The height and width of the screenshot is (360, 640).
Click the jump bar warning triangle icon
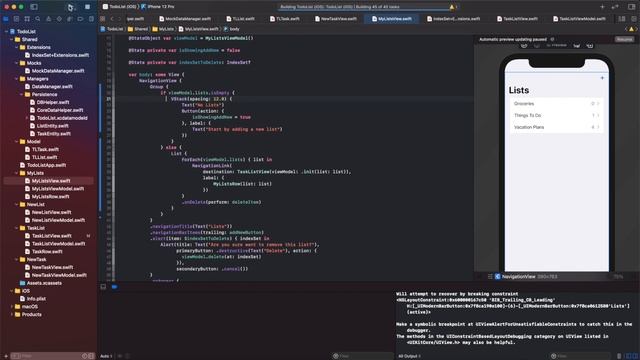631,29
